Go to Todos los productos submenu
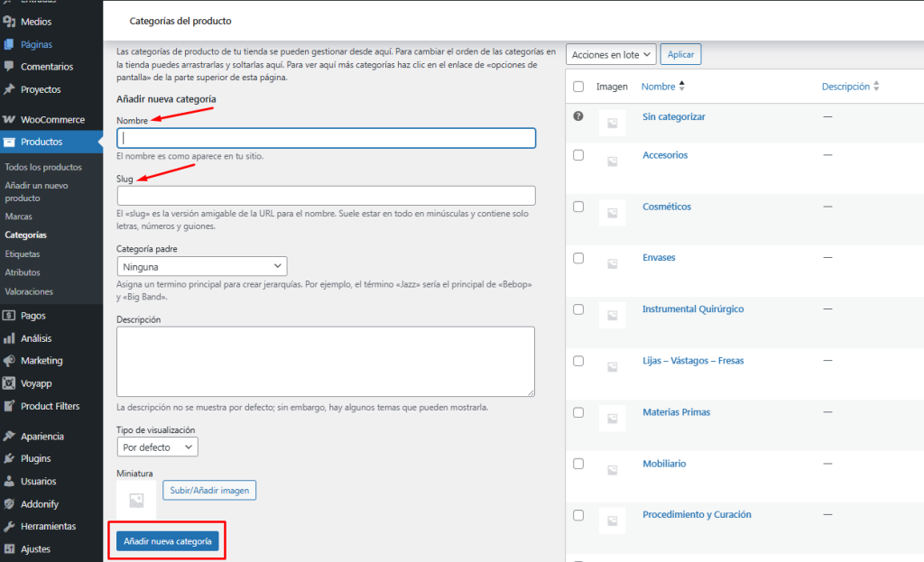The image size is (924, 562). click(x=43, y=167)
